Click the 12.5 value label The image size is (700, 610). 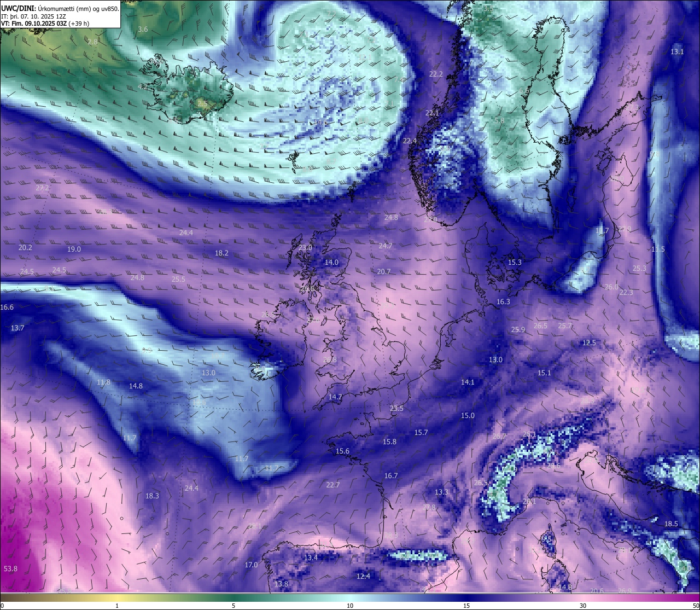pyautogui.click(x=588, y=342)
